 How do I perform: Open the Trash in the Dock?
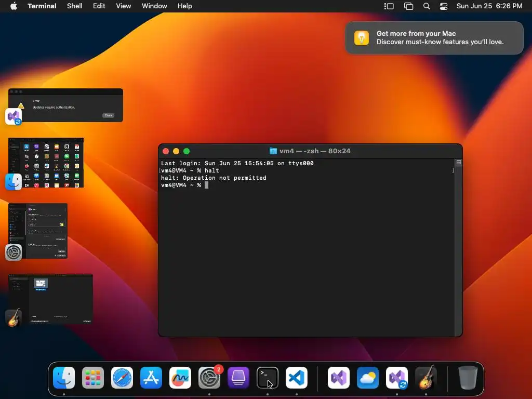[468, 378]
